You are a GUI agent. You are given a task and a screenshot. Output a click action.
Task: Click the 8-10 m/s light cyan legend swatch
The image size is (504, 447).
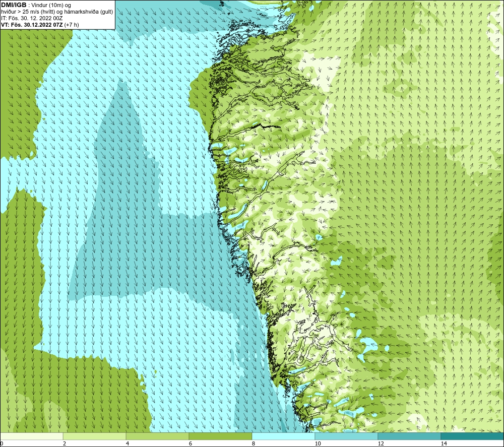point(283,436)
